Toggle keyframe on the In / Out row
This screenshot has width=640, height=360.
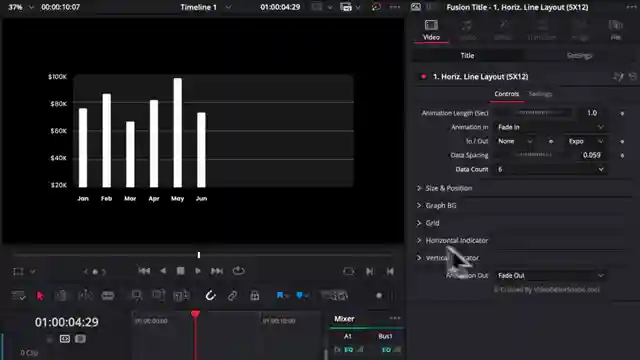point(622,142)
